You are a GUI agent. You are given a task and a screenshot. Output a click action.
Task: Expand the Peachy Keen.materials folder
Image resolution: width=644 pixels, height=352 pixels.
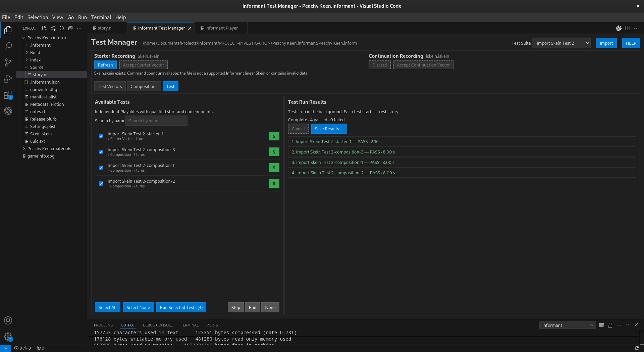[x=49, y=148]
